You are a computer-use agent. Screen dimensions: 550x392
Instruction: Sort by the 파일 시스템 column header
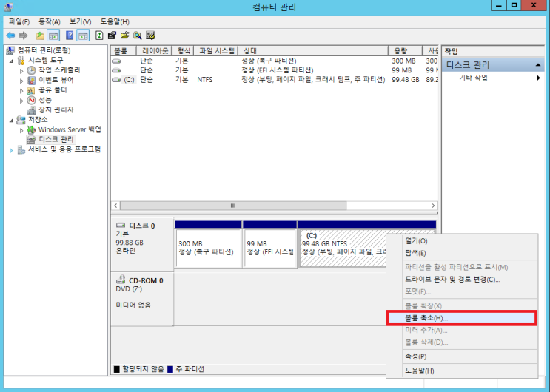tap(215, 51)
